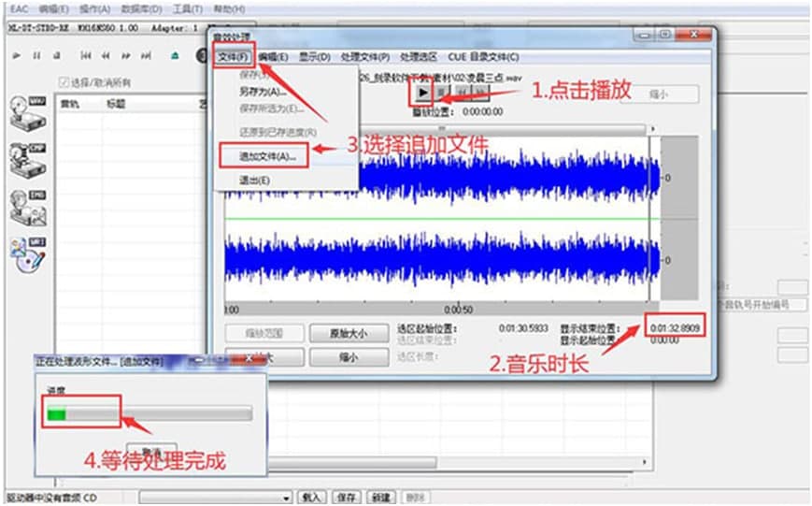Click cancel button in the progress dialog
The width and height of the screenshot is (812, 506).
tap(151, 452)
